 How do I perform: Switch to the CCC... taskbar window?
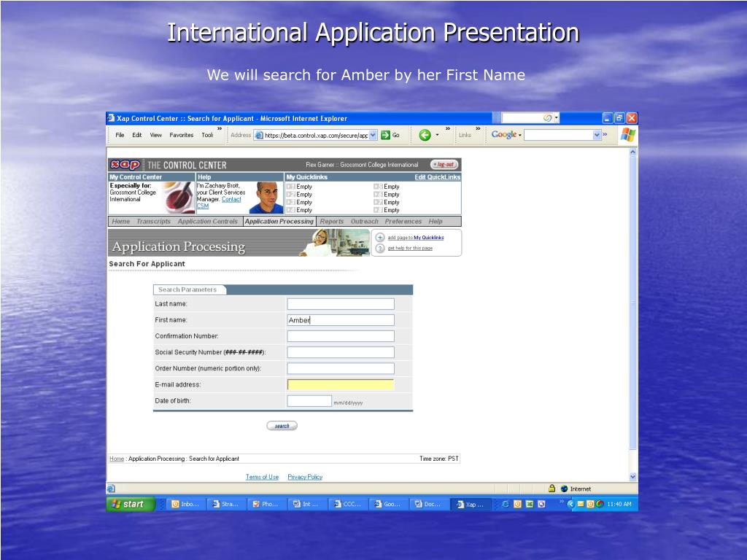347,504
